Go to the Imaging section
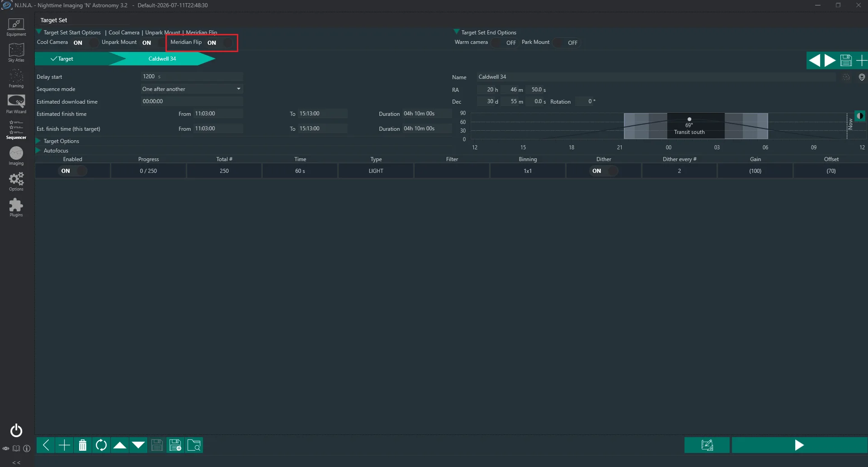Image resolution: width=868 pixels, height=467 pixels. 16,156
